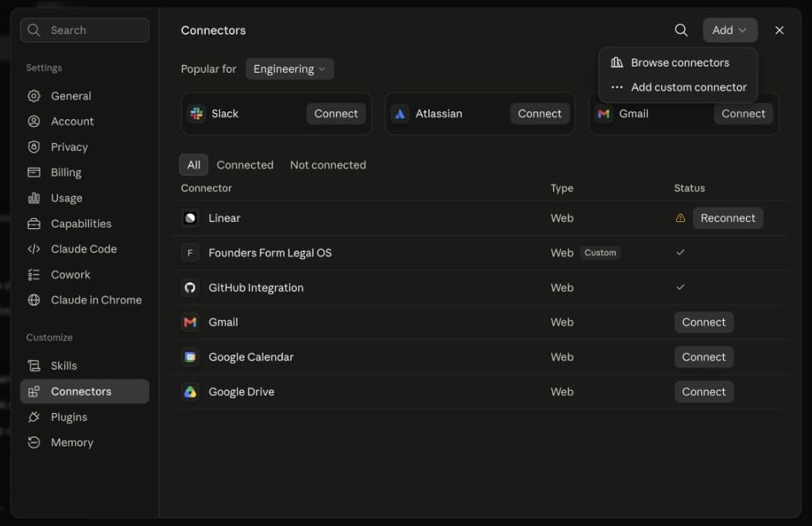812x526 pixels.
Task: Click the General gear icon in sidebar
Action: [34, 96]
